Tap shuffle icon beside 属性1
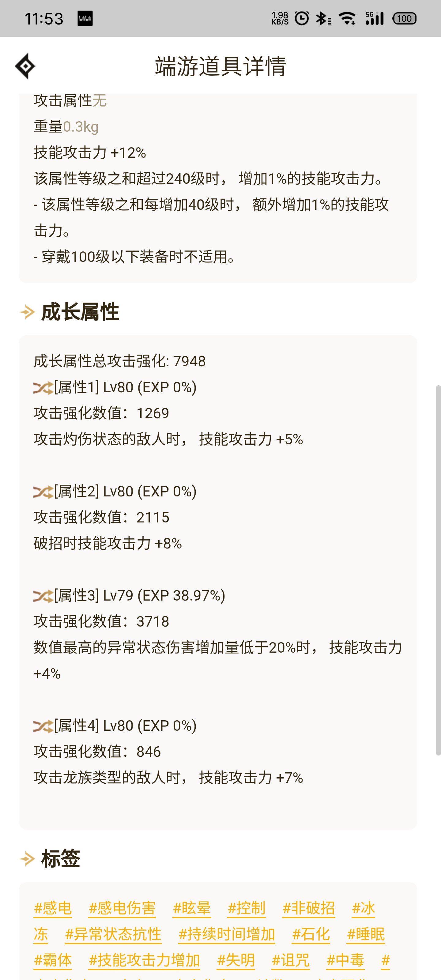This screenshot has height=980, width=441. 43,388
